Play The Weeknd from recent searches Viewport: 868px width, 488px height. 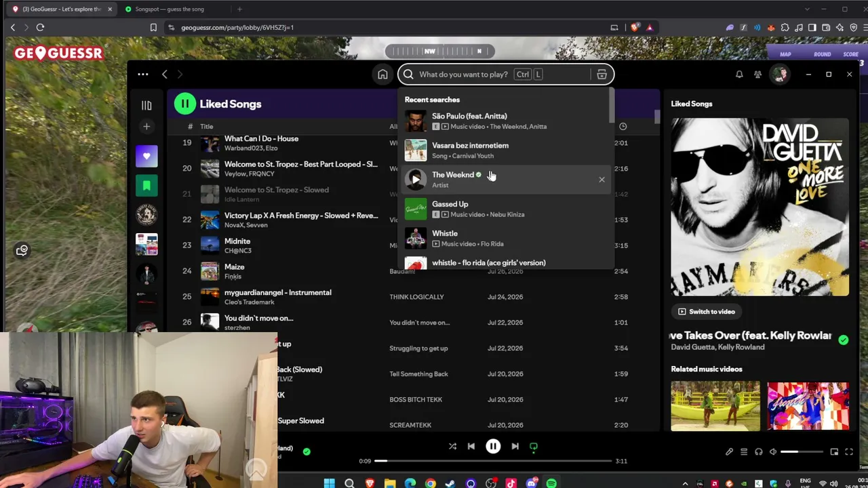tap(416, 180)
